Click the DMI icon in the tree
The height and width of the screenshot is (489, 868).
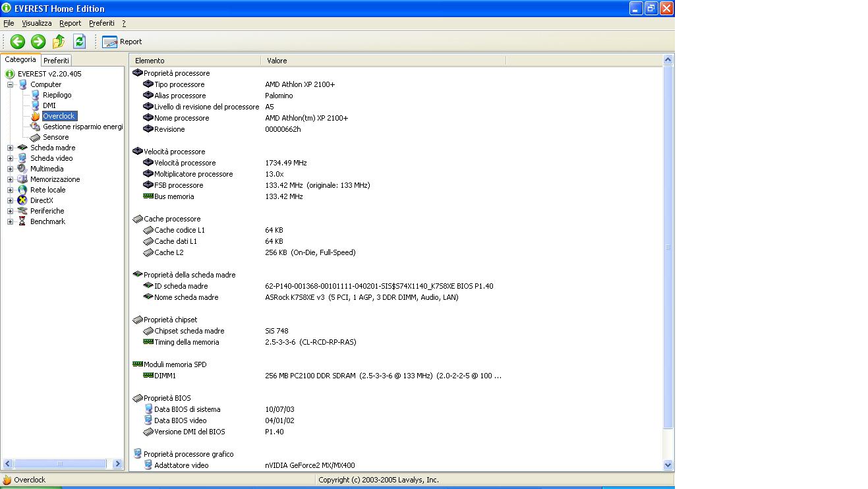pyautogui.click(x=36, y=105)
